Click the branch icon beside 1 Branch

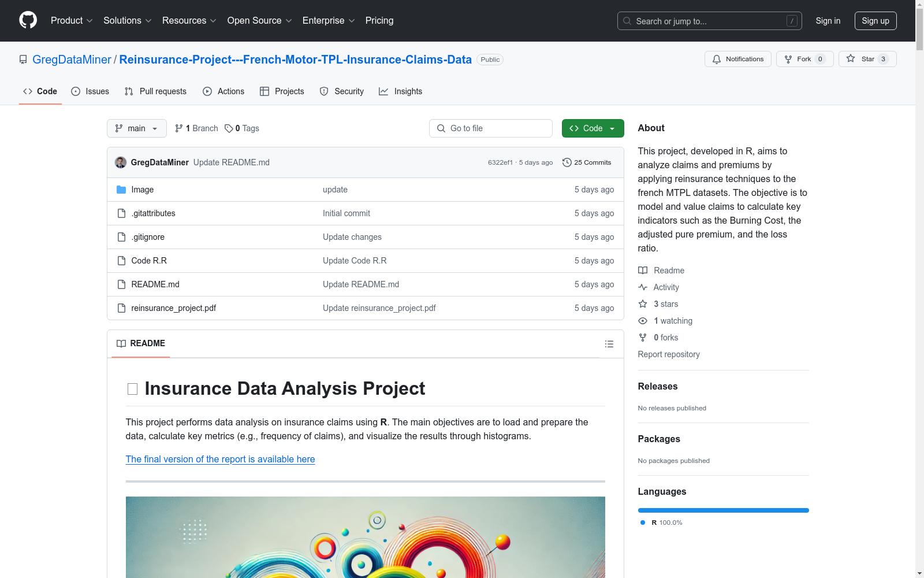(x=179, y=128)
